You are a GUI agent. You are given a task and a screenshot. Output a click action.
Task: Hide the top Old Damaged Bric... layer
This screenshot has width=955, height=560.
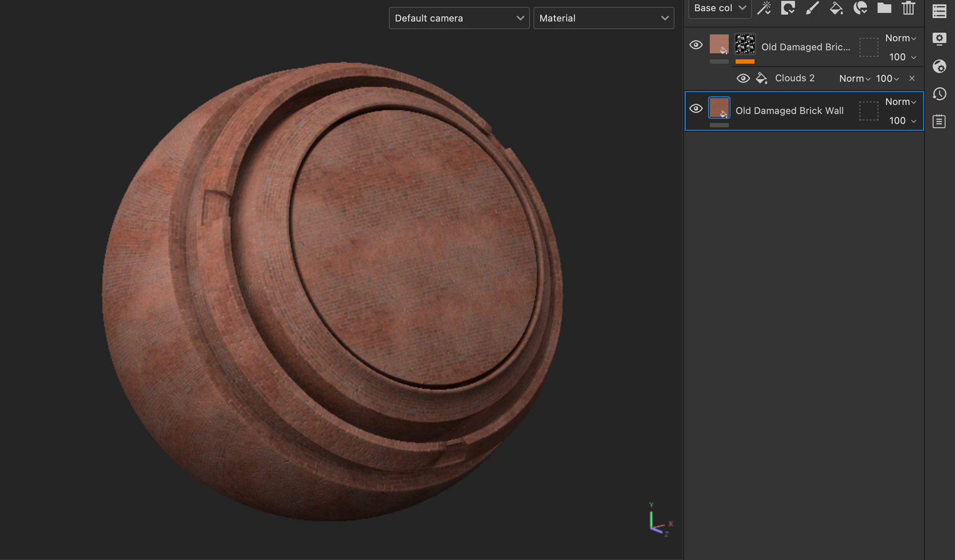pos(696,45)
